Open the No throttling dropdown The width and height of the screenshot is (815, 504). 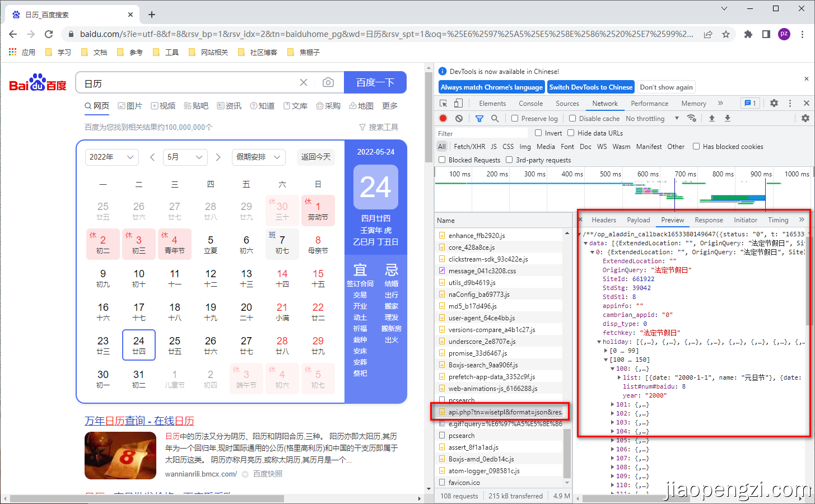[652, 119]
